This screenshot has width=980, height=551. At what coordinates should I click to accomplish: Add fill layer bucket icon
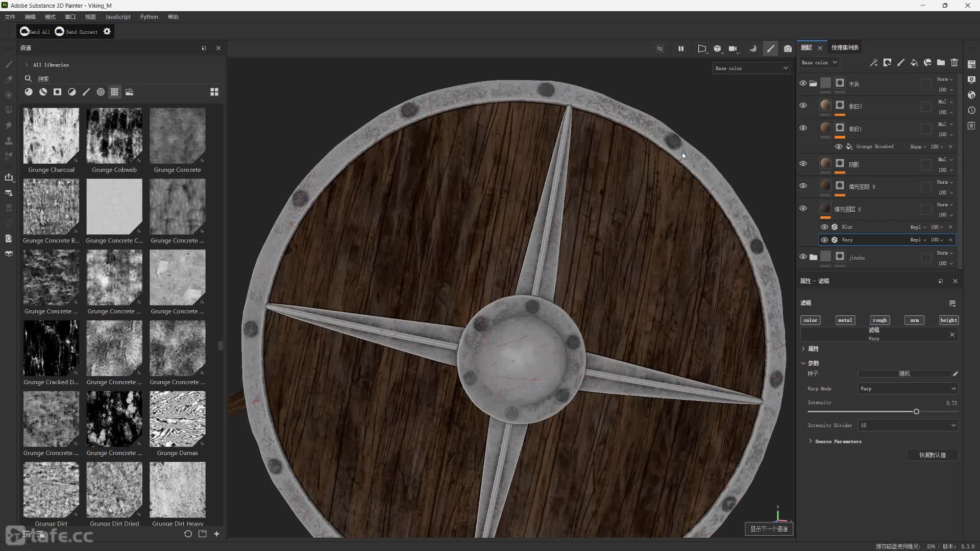[x=914, y=62]
